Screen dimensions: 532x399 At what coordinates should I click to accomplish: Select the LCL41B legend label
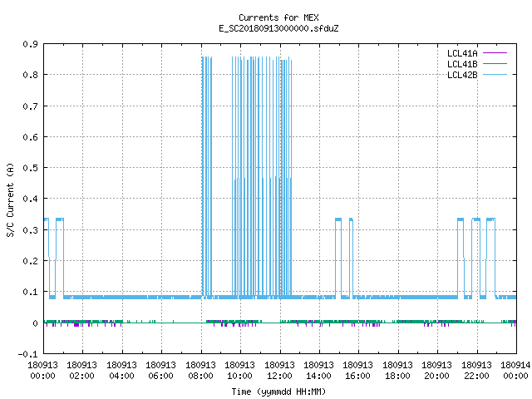[x=462, y=64]
